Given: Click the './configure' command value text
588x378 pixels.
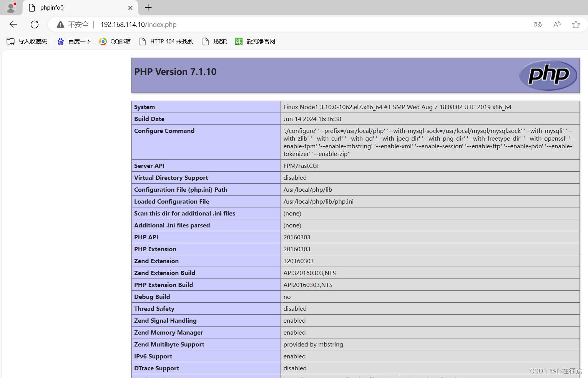Looking at the screenshot, I should pos(429,143).
